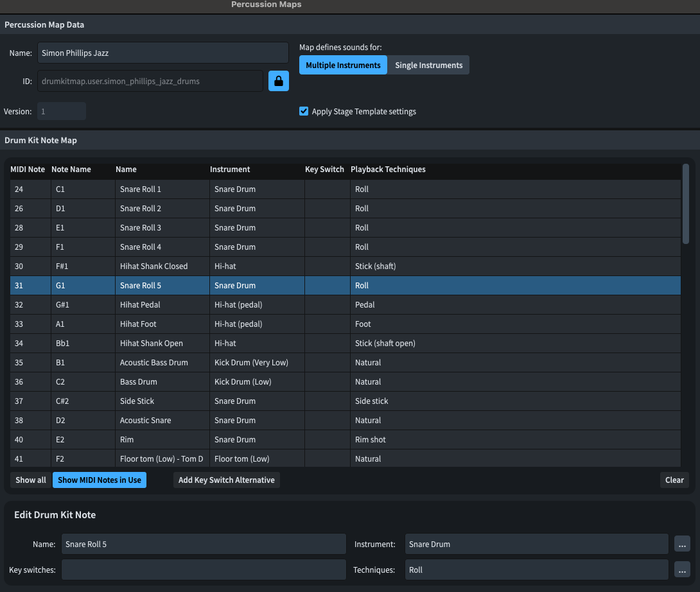Click the Instrument column header

click(230, 170)
